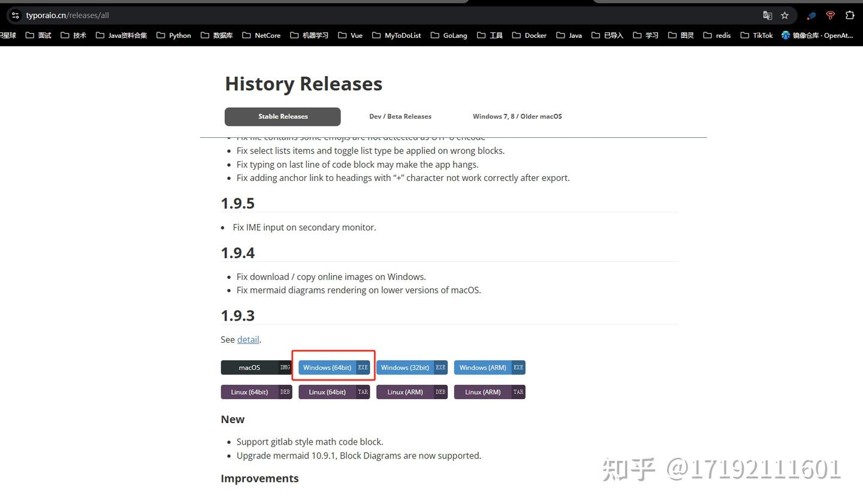Open the browser extensions puzzle icon
Viewport: 863px width, 504px height.
click(850, 16)
